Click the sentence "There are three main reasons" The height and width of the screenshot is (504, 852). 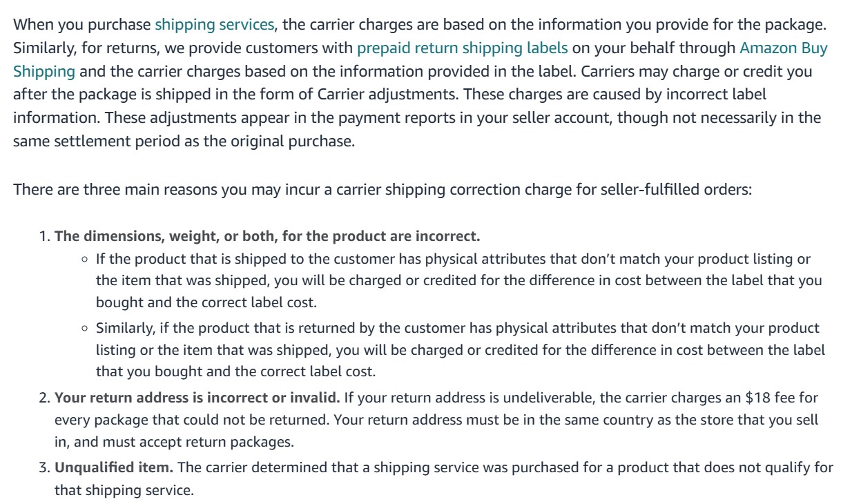tap(382, 189)
